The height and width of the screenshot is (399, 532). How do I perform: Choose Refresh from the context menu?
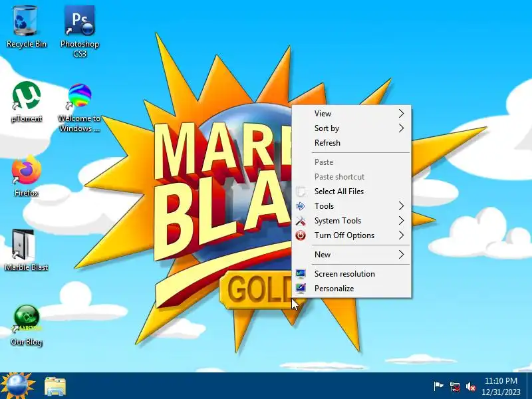coord(352,143)
